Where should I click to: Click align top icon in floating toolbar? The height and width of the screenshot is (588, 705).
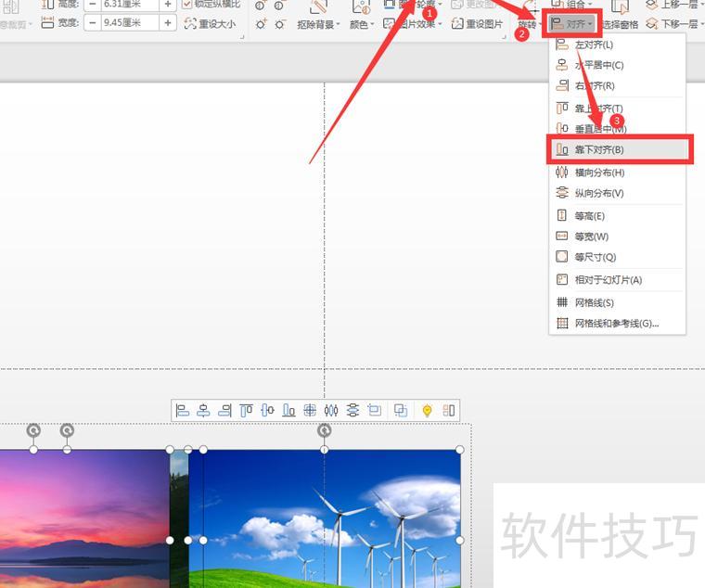point(246,410)
